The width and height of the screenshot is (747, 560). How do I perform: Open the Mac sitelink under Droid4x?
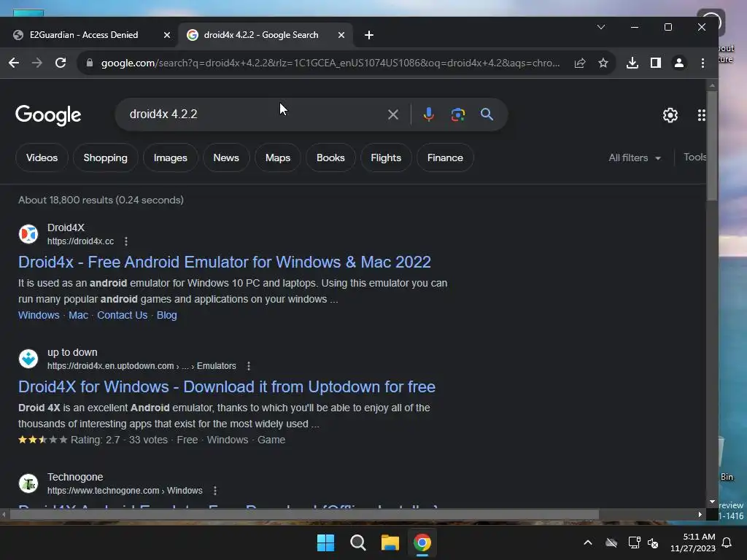click(78, 315)
